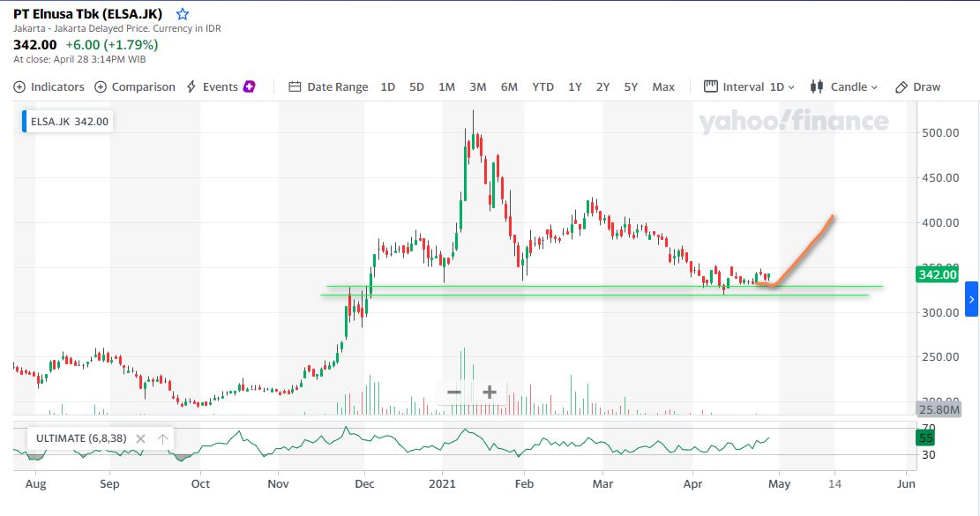Select the 1Y range

[574, 86]
